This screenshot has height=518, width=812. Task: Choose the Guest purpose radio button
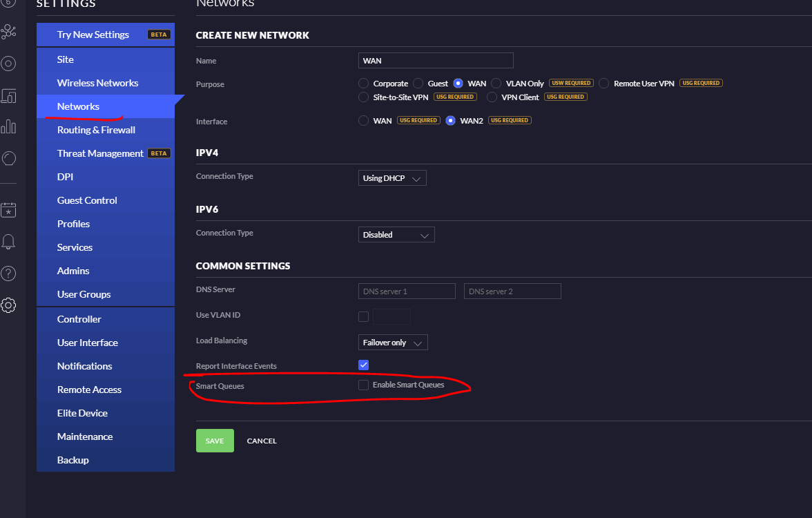coord(418,84)
